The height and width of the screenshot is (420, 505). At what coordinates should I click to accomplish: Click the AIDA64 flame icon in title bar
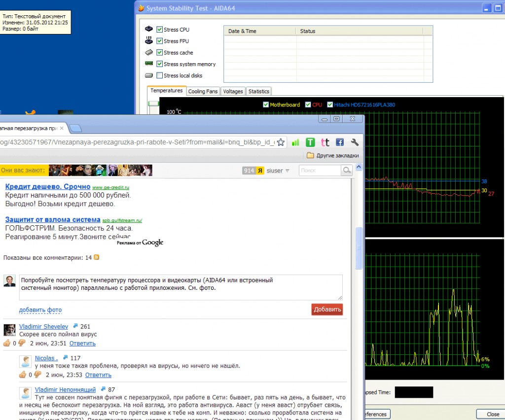(x=141, y=8)
